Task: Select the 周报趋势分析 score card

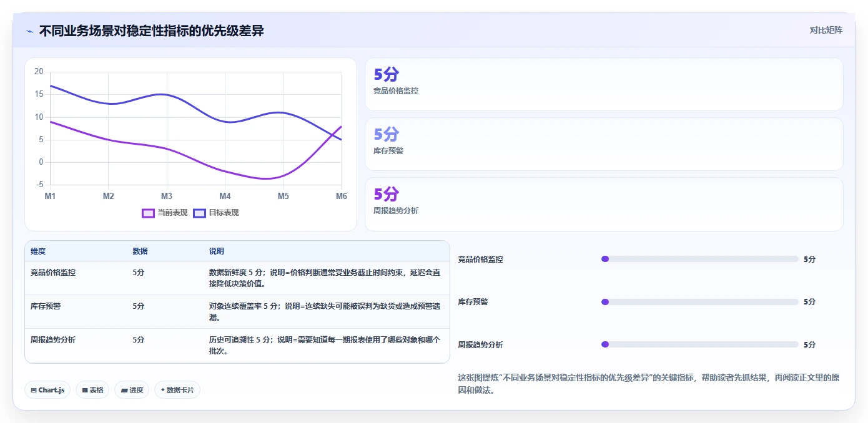Action: (x=604, y=204)
